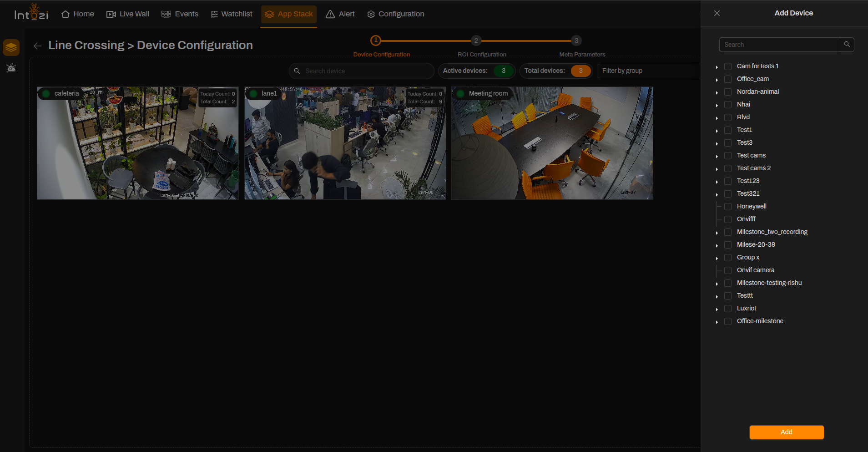
Task: Open Live Wall page
Action: [x=128, y=14]
